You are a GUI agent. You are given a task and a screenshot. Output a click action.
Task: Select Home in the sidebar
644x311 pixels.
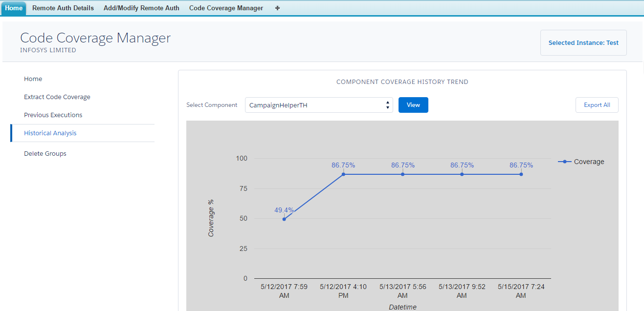tap(33, 79)
